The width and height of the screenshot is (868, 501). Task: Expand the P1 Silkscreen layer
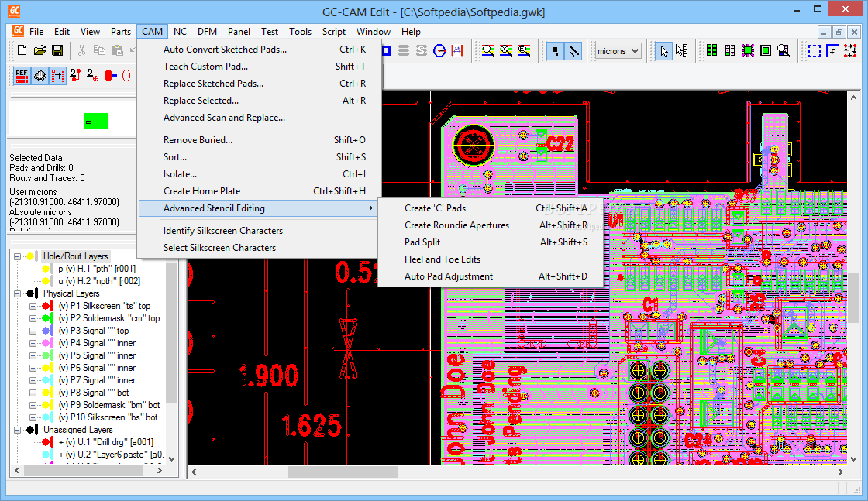point(33,306)
